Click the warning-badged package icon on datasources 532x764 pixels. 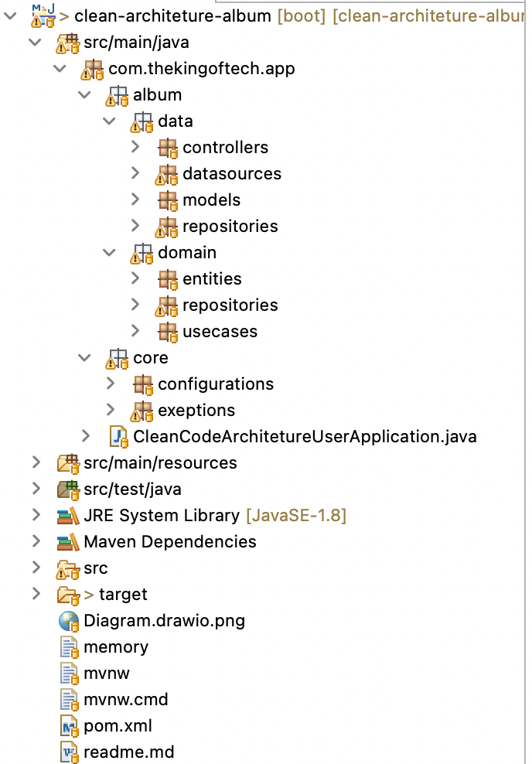(x=166, y=173)
